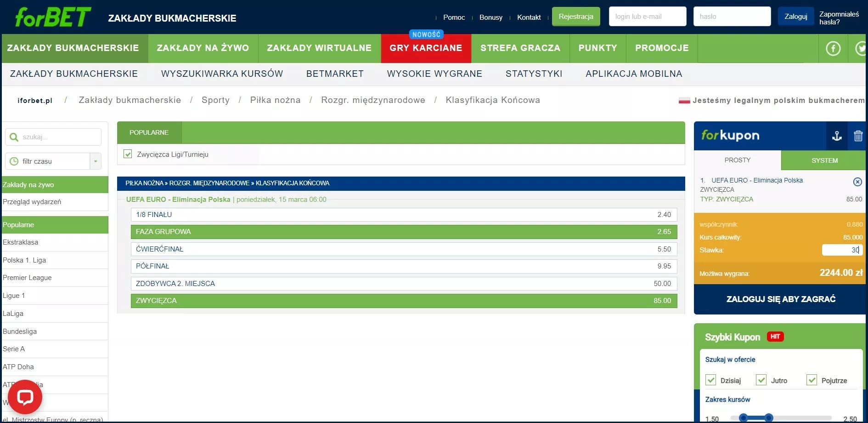The image size is (868, 423).
Task: Open the Kontakt link
Action: pyautogui.click(x=529, y=17)
